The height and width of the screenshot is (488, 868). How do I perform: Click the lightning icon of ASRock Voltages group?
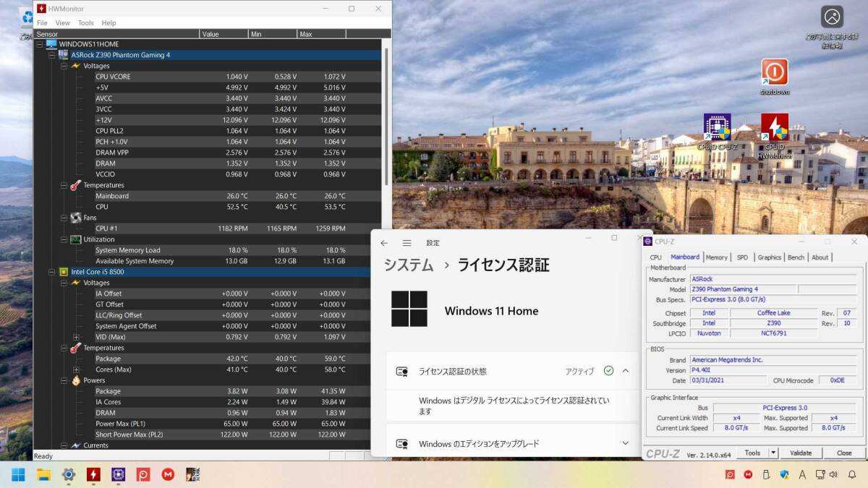click(76, 66)
